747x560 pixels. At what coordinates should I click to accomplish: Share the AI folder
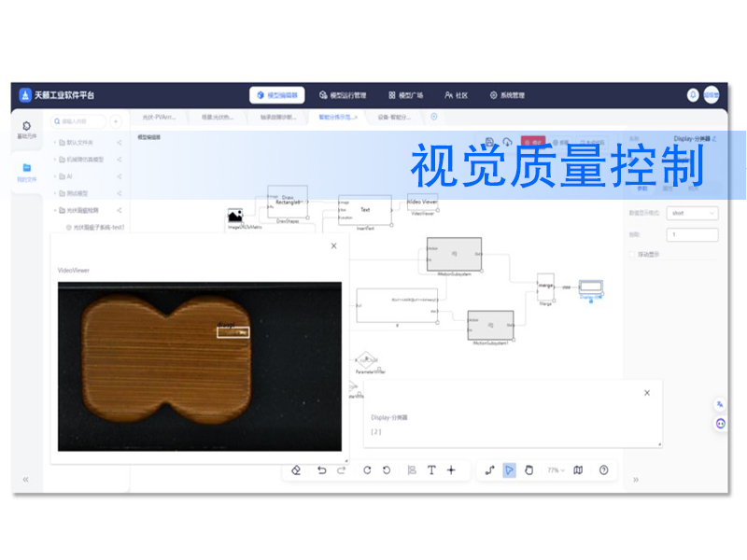coord(120,176)
